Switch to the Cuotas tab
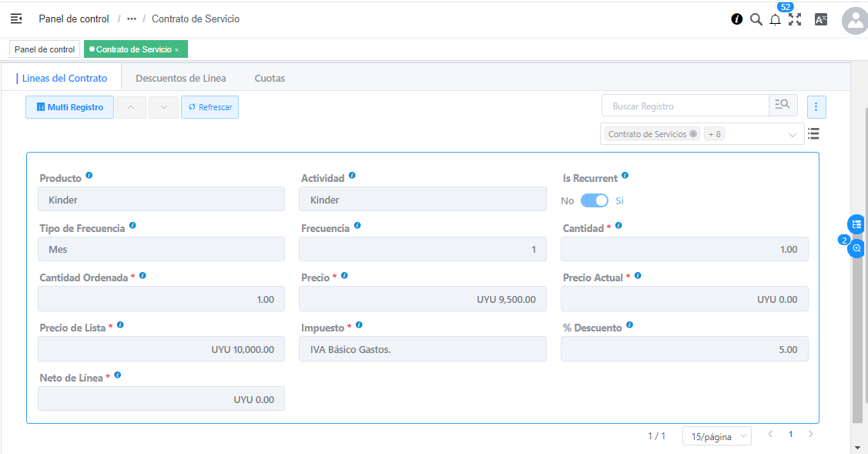 [270, 78]
